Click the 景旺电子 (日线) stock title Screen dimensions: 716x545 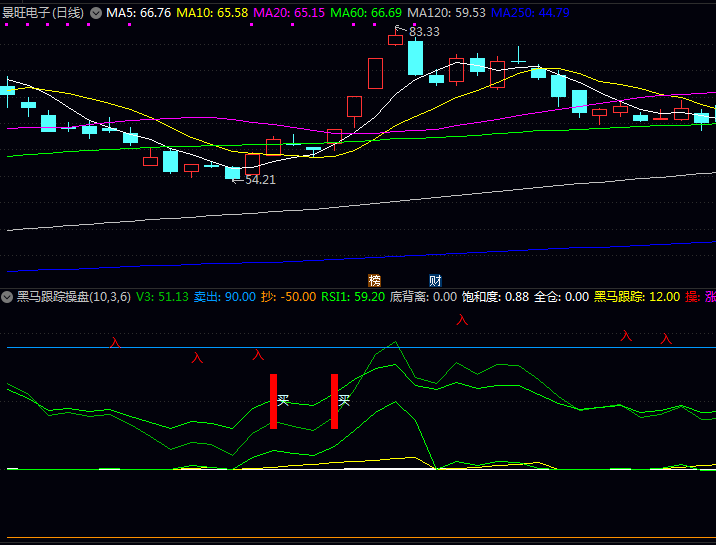click(43, 13)
